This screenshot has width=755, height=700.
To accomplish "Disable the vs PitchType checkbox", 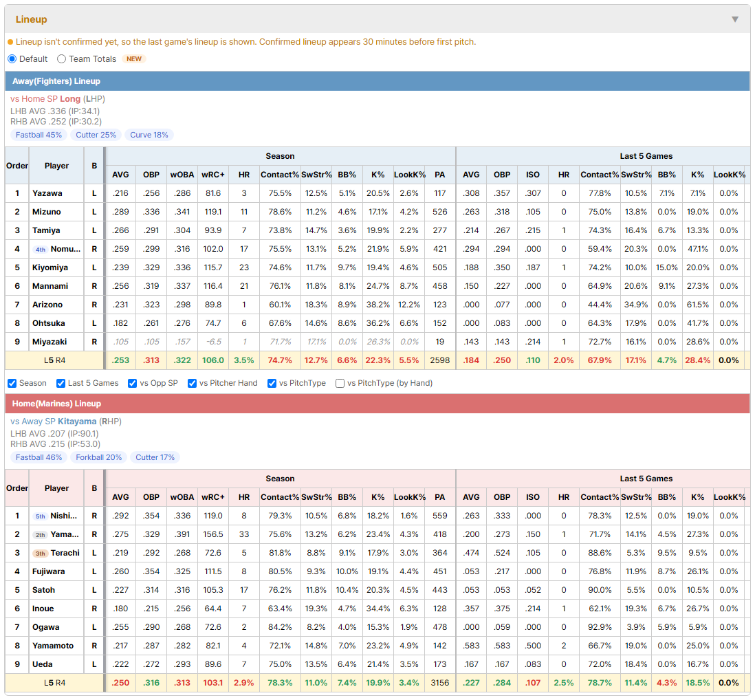I will [x=272, y=383].
